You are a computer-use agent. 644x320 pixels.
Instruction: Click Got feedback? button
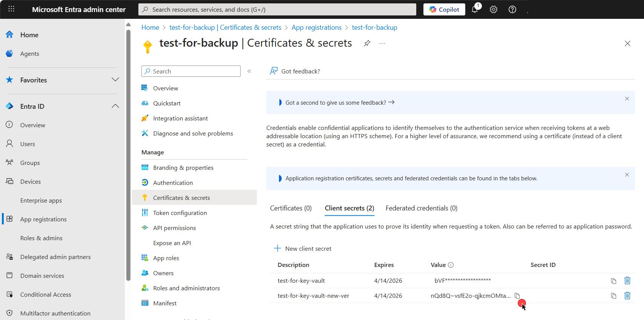295,71
